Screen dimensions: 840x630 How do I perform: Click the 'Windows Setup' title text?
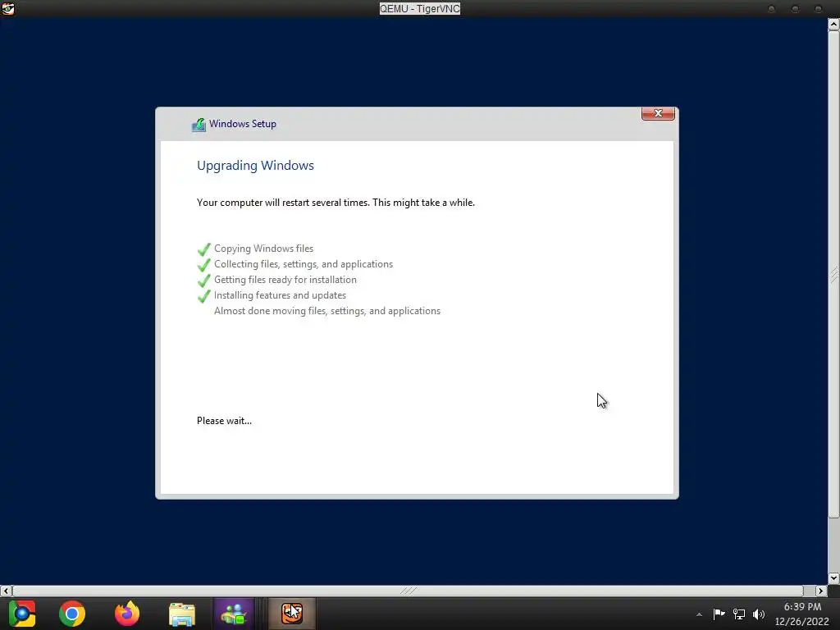pos(243,124)
